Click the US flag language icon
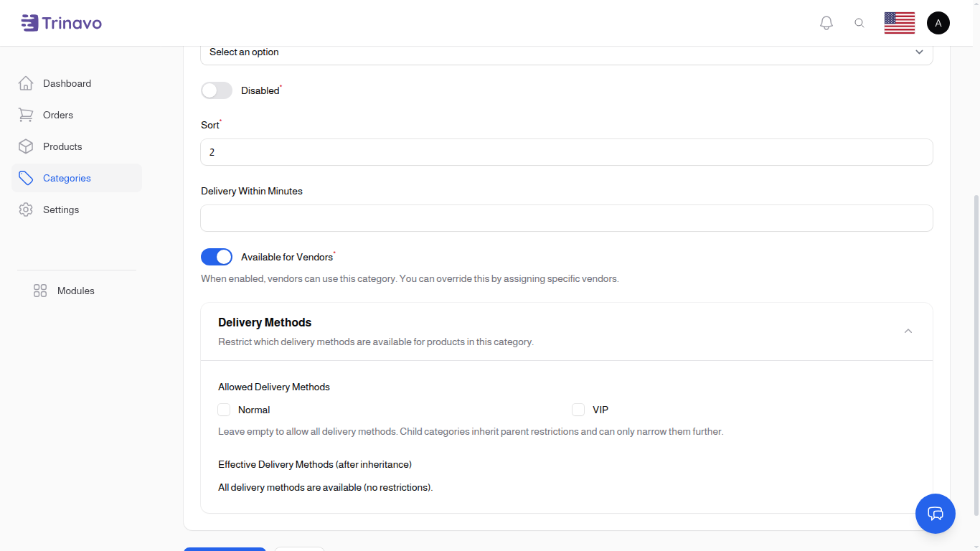This screenshot has height=551, width=980. (x=899, y=23)
